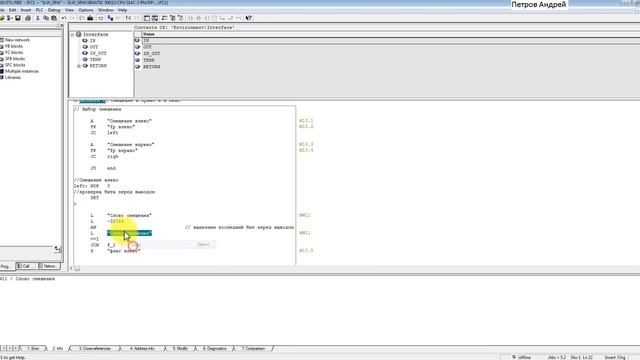Switch to the Program elements tab

(7, 266)
